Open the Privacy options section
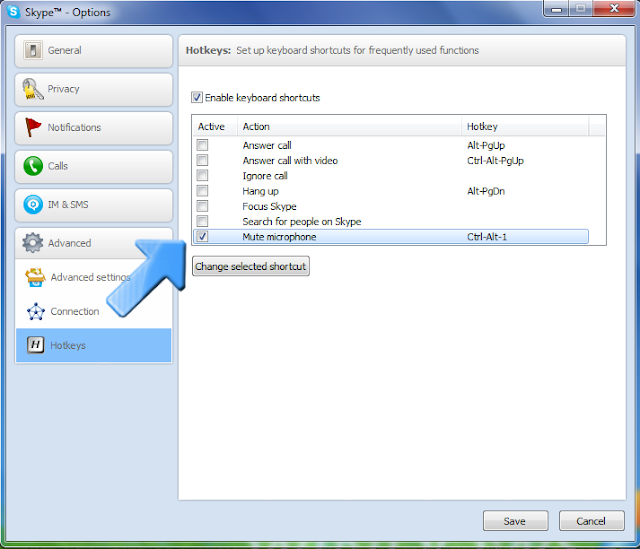The width and height of the screenshot is (640, 549). 93,89
